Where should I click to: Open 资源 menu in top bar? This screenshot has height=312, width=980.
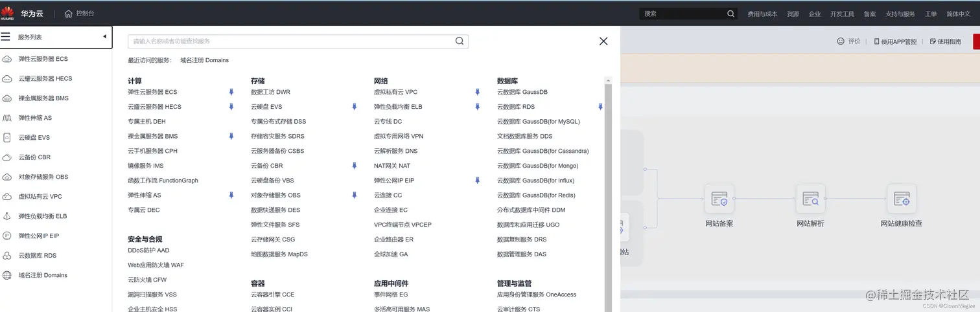(793, 14)
